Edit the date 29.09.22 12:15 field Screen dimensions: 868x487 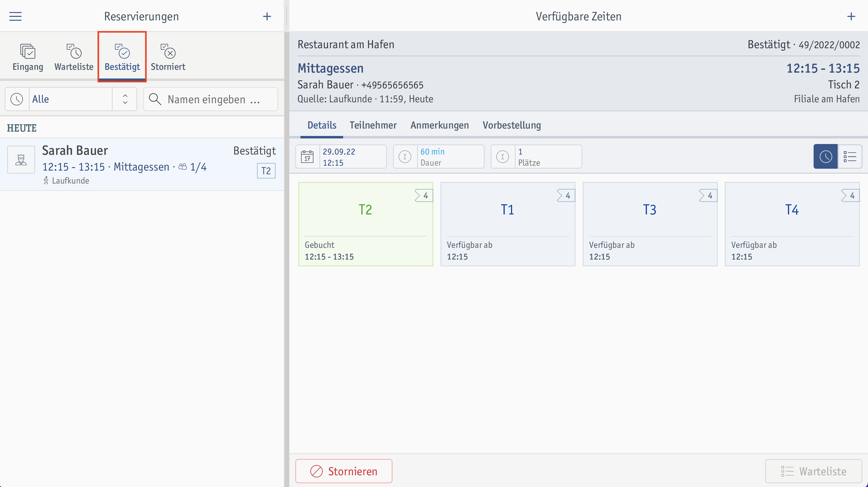[341, 157]
